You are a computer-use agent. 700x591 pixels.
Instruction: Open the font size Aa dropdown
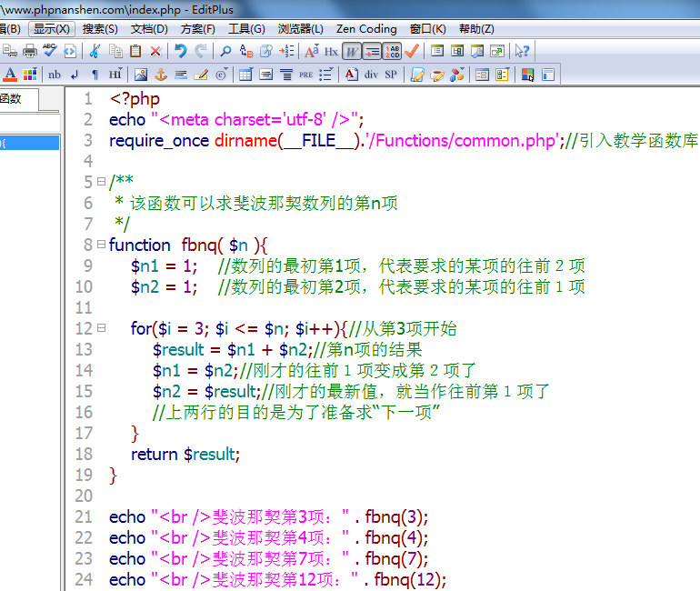312,51
